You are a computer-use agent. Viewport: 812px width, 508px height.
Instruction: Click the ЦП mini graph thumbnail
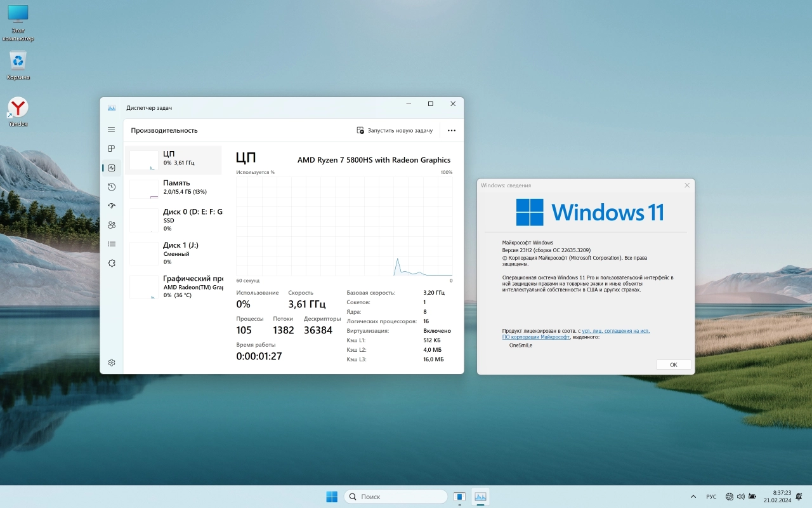click(144, 160)
